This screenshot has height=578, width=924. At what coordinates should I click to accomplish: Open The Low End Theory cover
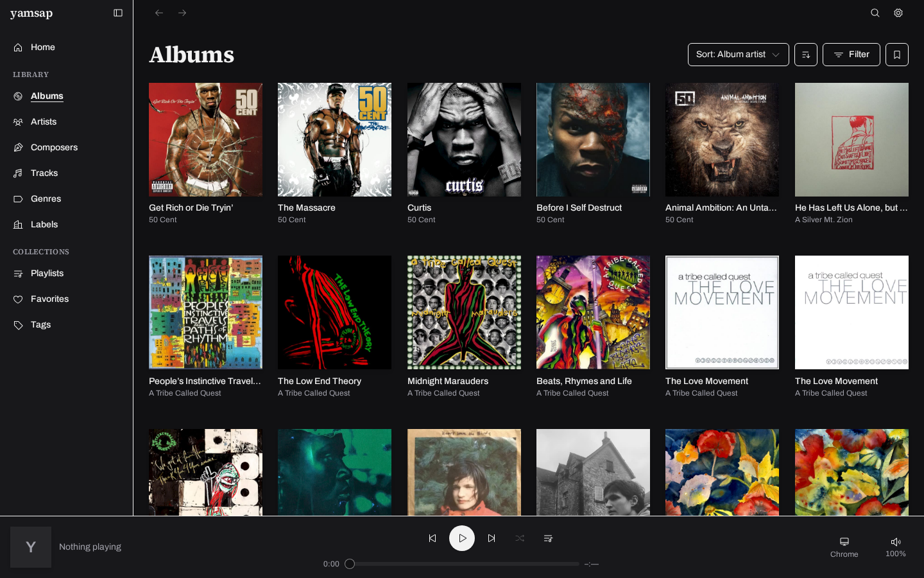334,312
